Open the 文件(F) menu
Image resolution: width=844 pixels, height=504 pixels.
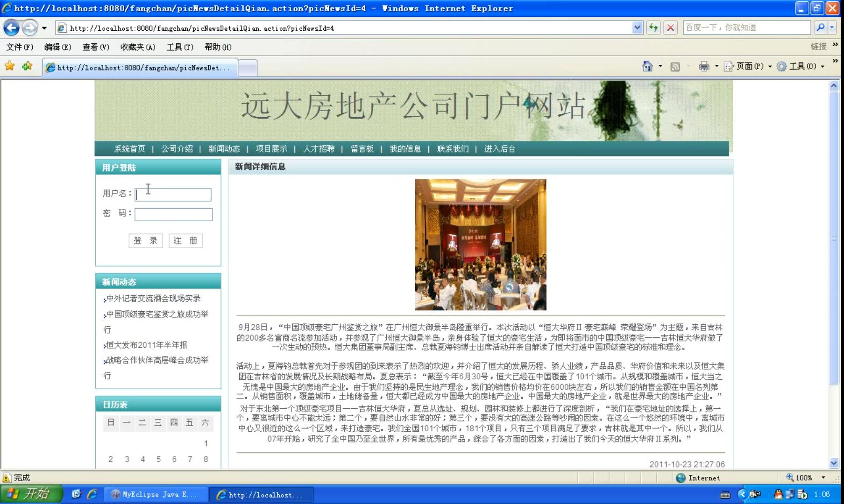[20, 47]
